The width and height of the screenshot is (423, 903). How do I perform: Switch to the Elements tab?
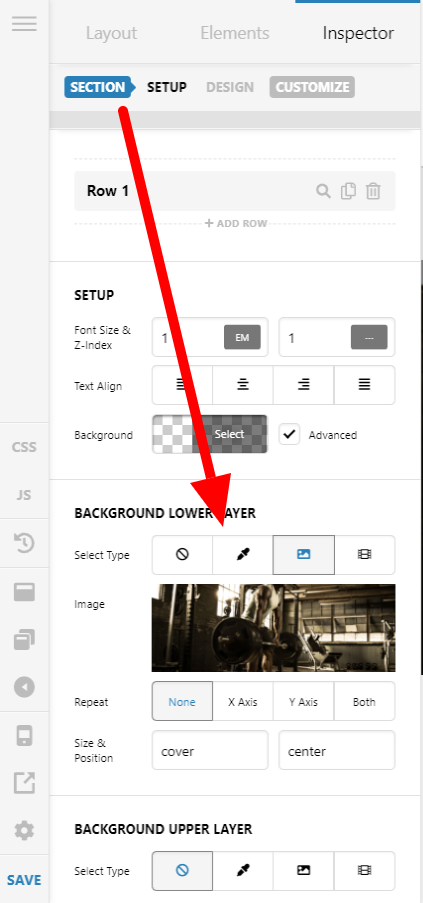[x=235, y=33]
